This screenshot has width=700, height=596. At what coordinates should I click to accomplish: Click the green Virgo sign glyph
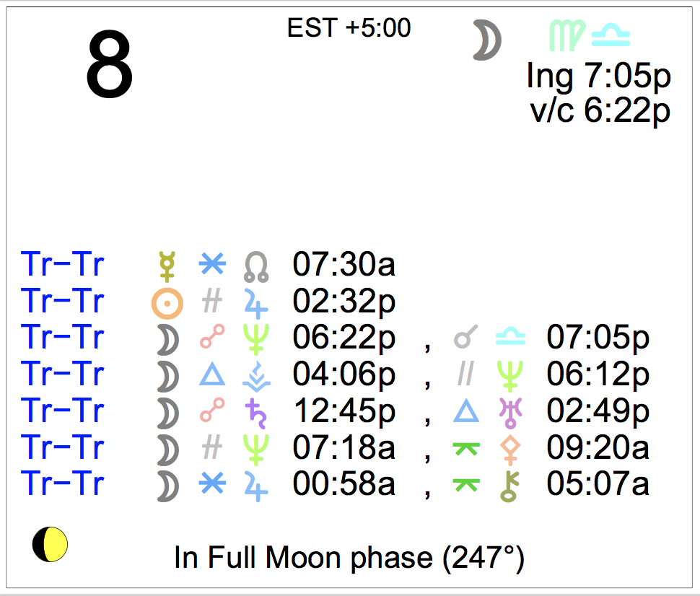click(566, 36)
